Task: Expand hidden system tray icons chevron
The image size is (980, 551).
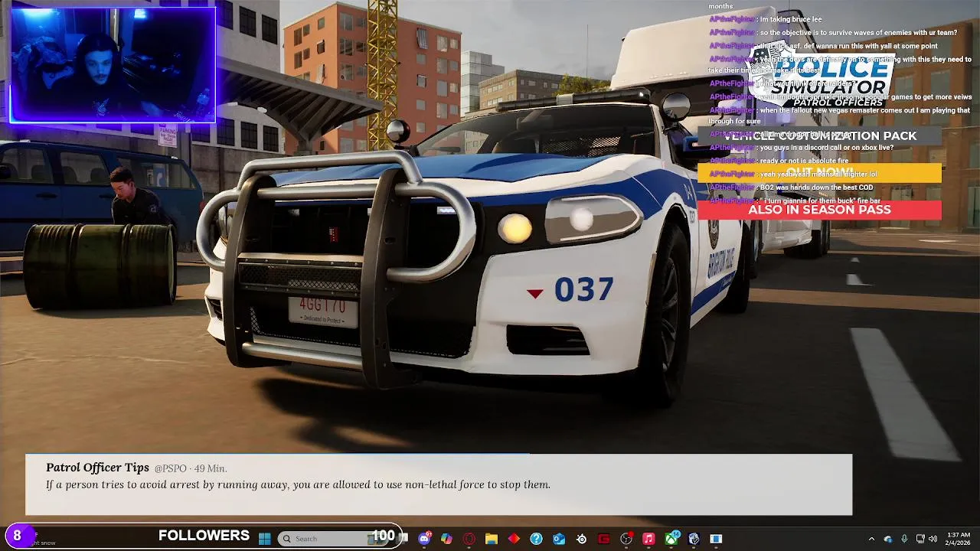Action: point(871,539)
